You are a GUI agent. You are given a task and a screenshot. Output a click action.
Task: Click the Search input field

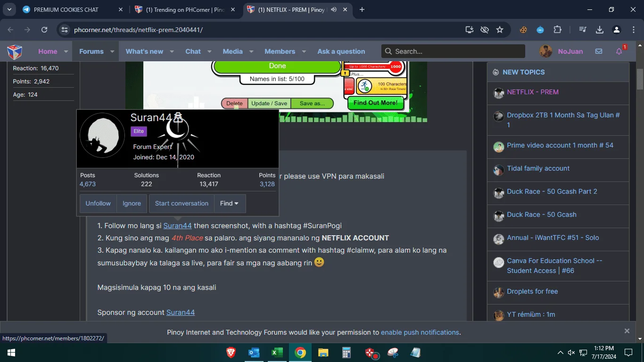[453, 51]
